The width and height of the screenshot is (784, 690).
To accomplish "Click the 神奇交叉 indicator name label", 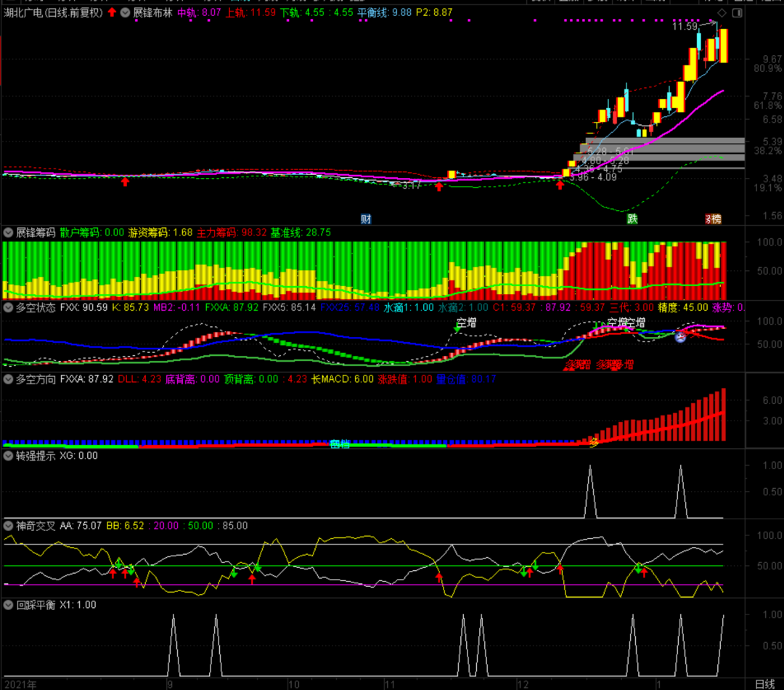I will 36,525.
